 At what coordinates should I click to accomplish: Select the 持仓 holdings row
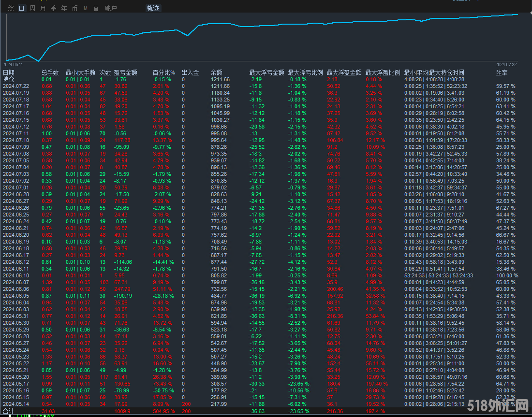click(x=9, y=79)
